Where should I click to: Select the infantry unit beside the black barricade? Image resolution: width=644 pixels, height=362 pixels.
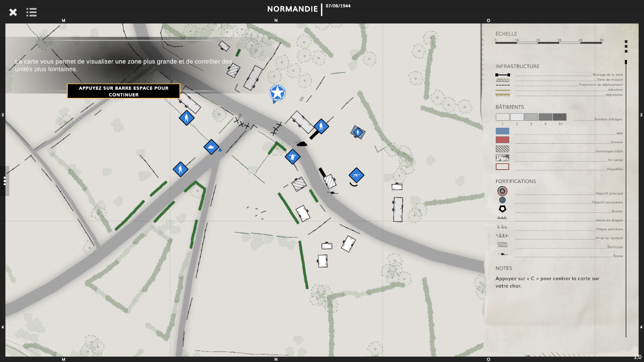tap(321, 126)
